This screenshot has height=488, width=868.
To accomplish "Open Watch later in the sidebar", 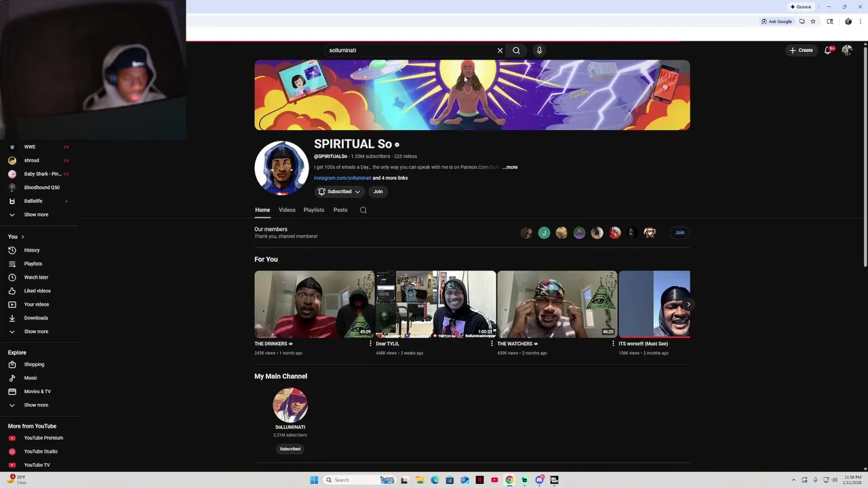I will pyautogui.click(x=36, y=277).
